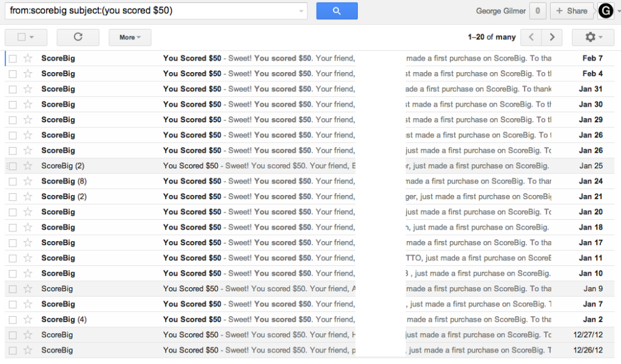Star the Jan 29 ScoreBig email
Viewport: 621px width, 364px height.
28,120
